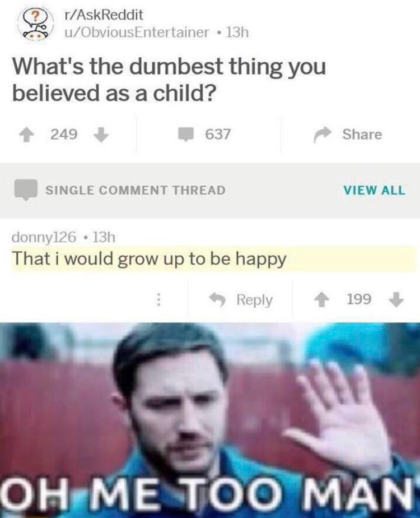The height and width of the screenshot is (518, 420).
Task: Click the r/AskReddit subreddit avatar
Action: point(36,24)
